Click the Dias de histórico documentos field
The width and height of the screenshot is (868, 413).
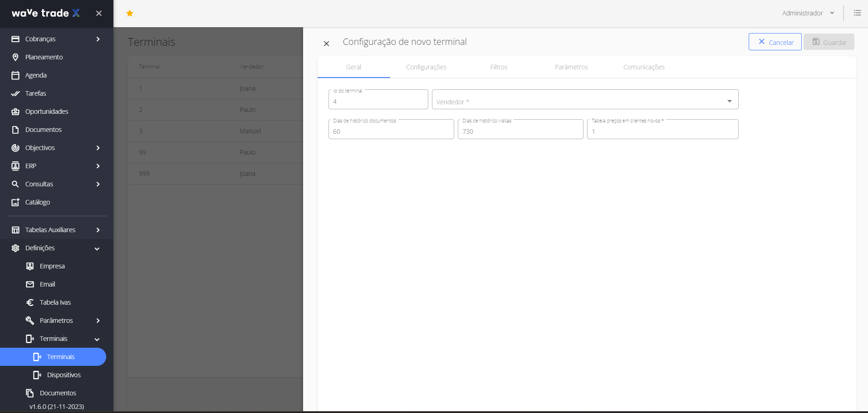tap(391, 131)
